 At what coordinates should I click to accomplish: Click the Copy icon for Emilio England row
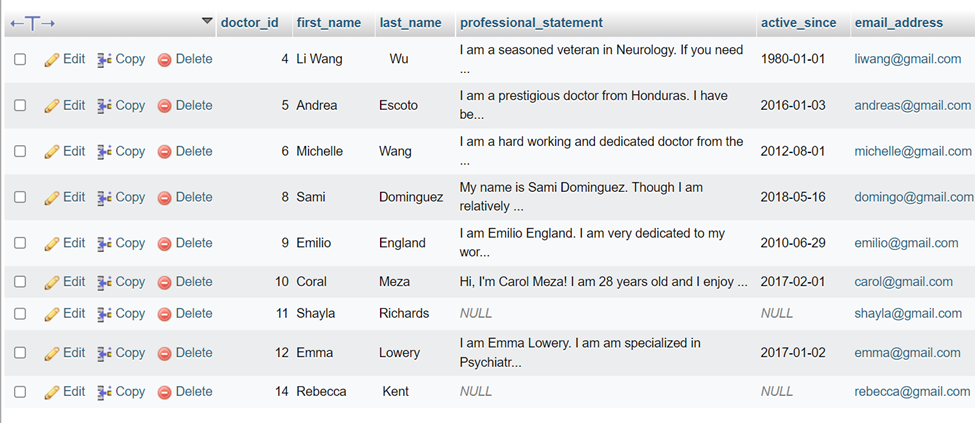(x=105, y=244)
